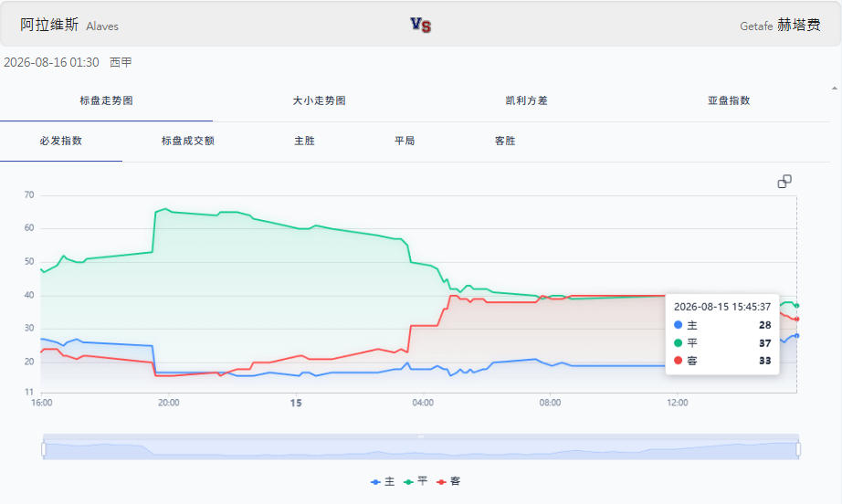Click the 阿拉维斯 home team name

click(49, 25)
